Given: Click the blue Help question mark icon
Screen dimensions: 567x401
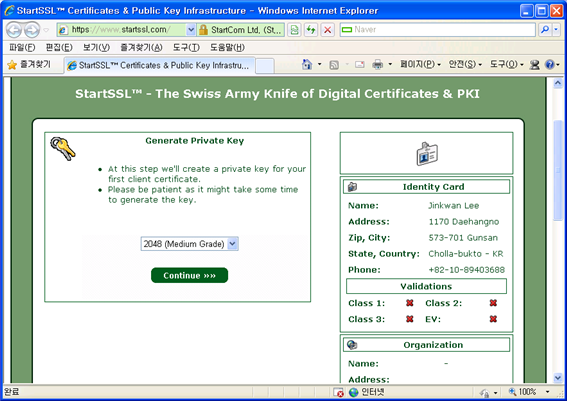Looking at the screenshot, I should (x=550, y=65).
